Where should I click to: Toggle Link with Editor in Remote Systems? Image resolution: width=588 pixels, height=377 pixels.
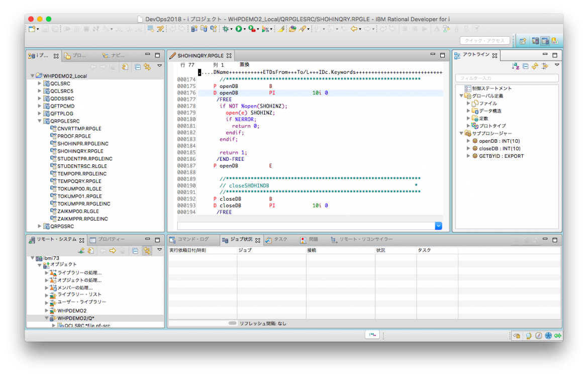(147, 250)
